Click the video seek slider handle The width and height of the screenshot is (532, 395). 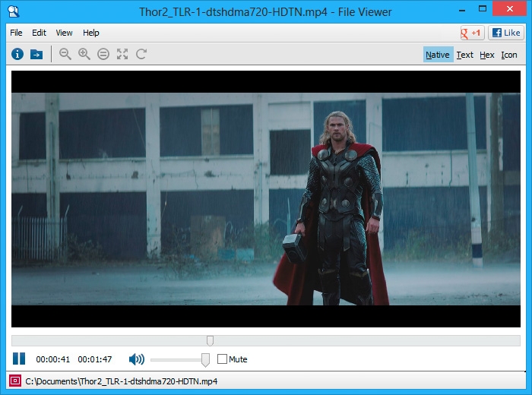(x=210, y=341)
